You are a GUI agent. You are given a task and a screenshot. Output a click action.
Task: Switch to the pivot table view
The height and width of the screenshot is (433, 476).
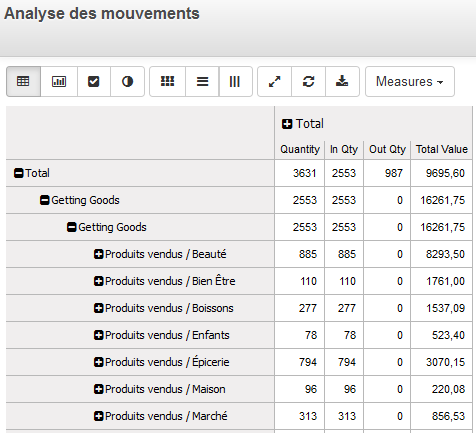[23, 81]
